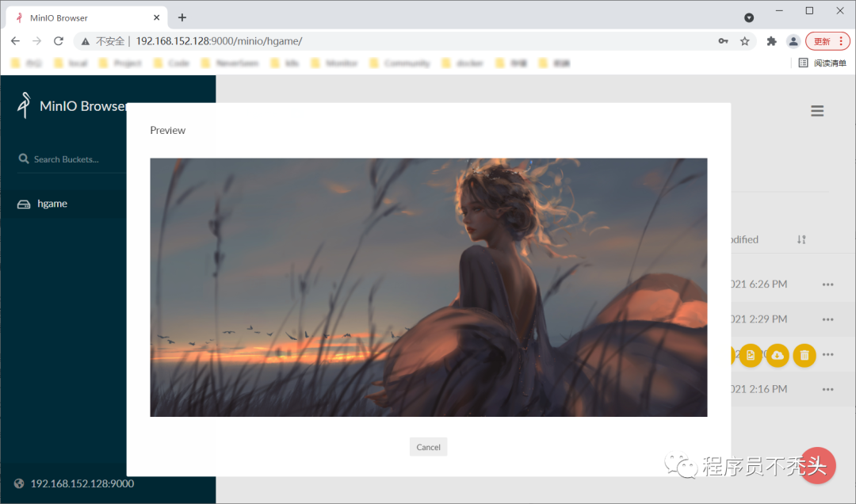Open the Chrome profile avatar
Viewport: 856px width, 504px height.
(793, 41)
